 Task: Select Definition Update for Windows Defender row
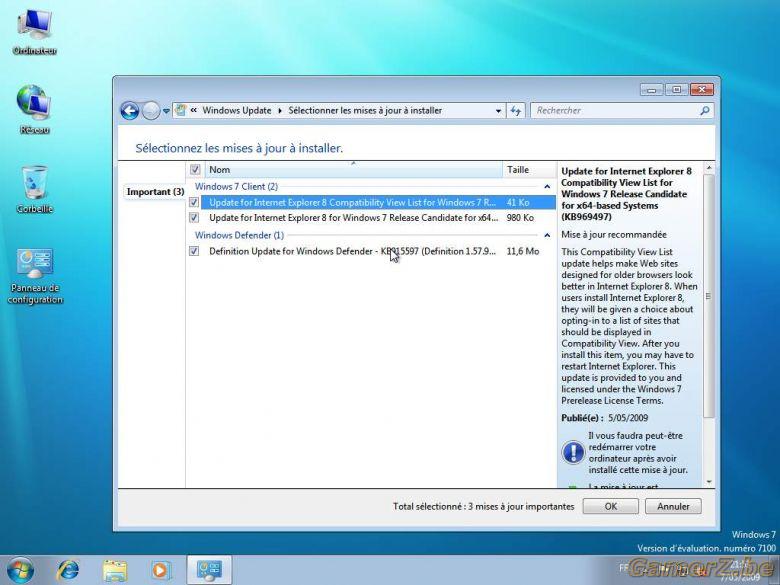tap(372, 251)
